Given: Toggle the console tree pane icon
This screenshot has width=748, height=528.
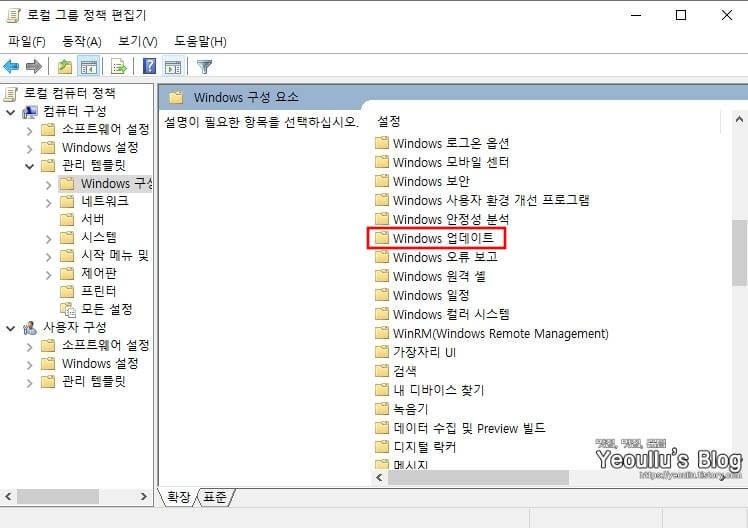Looking at the screenshot, I should coord(89,66).
